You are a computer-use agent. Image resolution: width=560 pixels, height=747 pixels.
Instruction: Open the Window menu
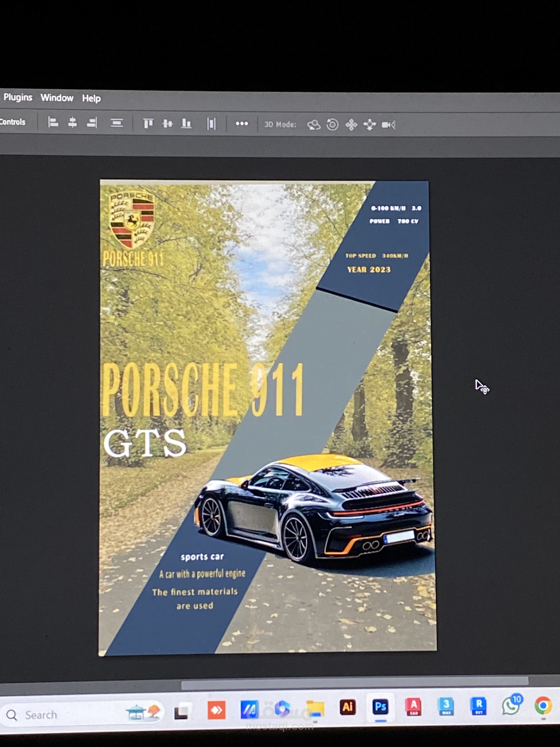[x=57, y=98]
